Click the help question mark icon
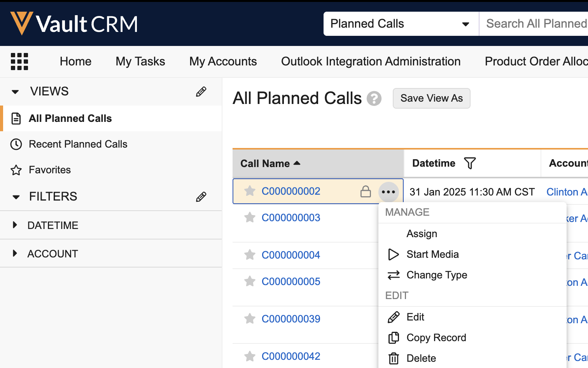The image size is (588, 368). 374,99
